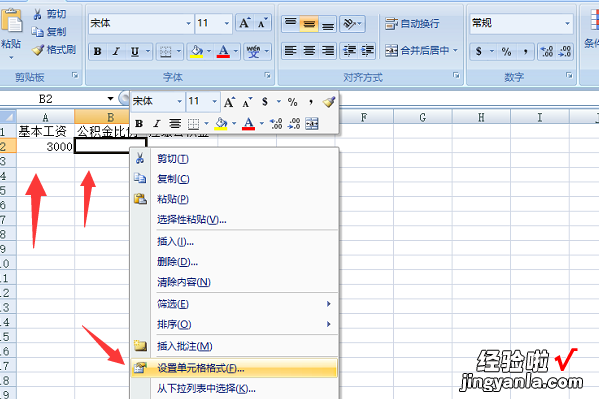Viewport: 599px width, 399px height.
Task: Select bottom vertical alignment in ribbon
Action: click(x=327, y=24)
